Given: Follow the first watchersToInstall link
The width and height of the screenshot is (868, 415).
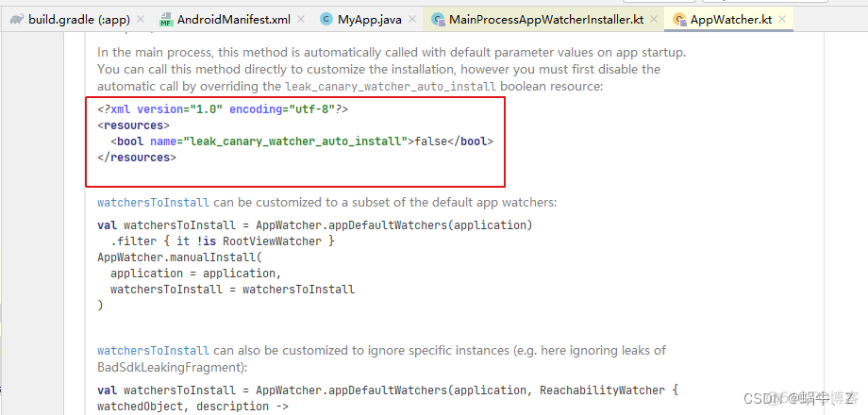Looking at the screenshot, I should tap(153, 202).
